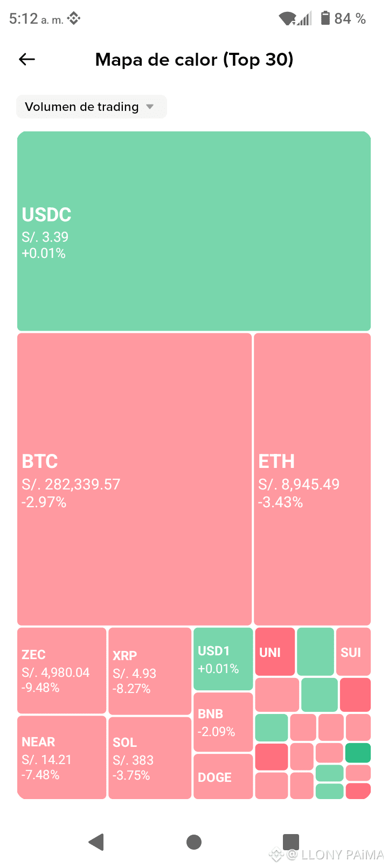Open the Volumen de trading dropdown
Viewport: 388px width, 868px height.
point(92,107)
